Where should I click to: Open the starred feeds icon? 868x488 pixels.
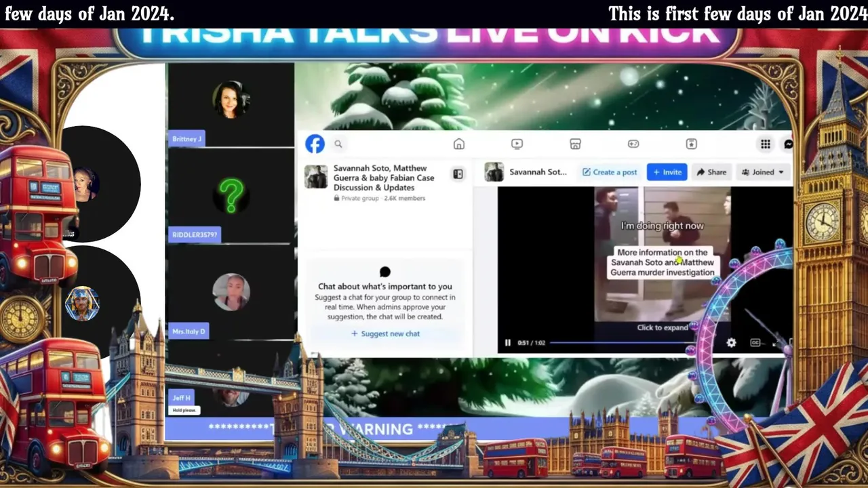692,144
